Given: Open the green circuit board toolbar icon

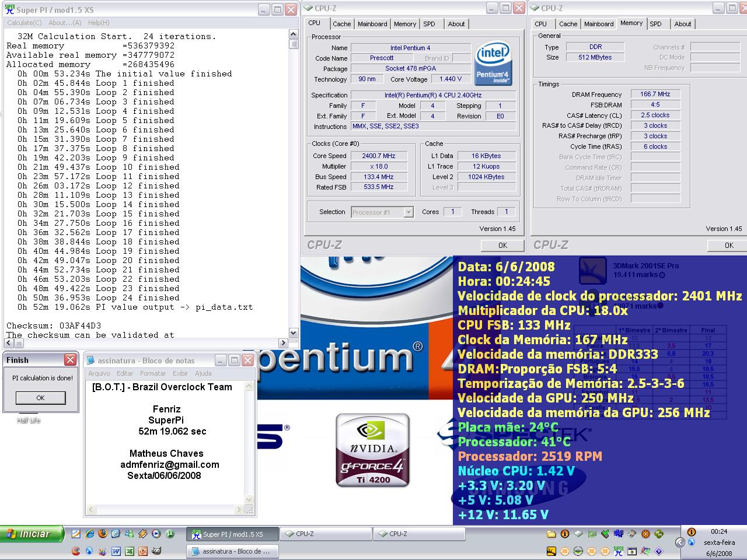Looking at the screenshot, I should click(592, 534).
